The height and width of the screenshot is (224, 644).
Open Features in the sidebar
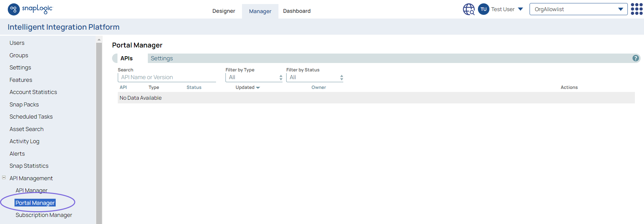pyautogui.click(x=21, y=80)
